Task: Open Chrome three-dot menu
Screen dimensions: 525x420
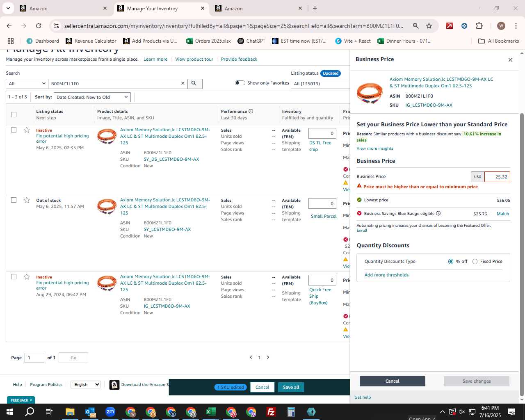Action: 516,26
